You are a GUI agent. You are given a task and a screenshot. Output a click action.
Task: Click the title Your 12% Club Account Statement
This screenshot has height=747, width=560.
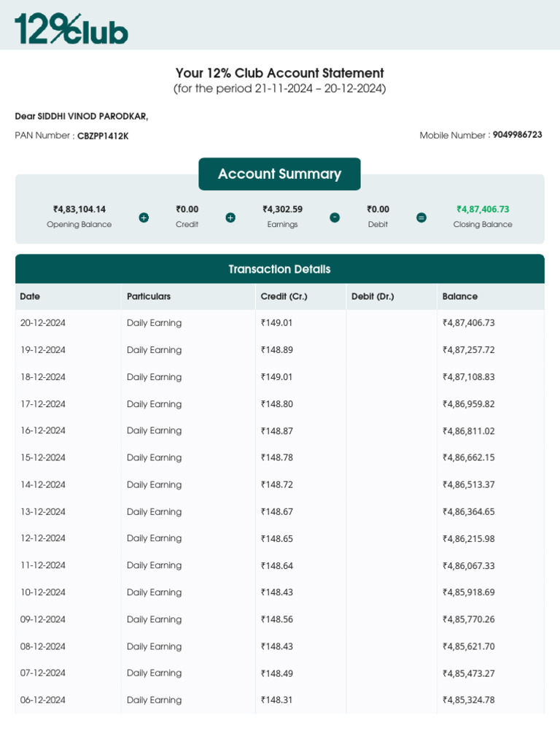point(279,73)
